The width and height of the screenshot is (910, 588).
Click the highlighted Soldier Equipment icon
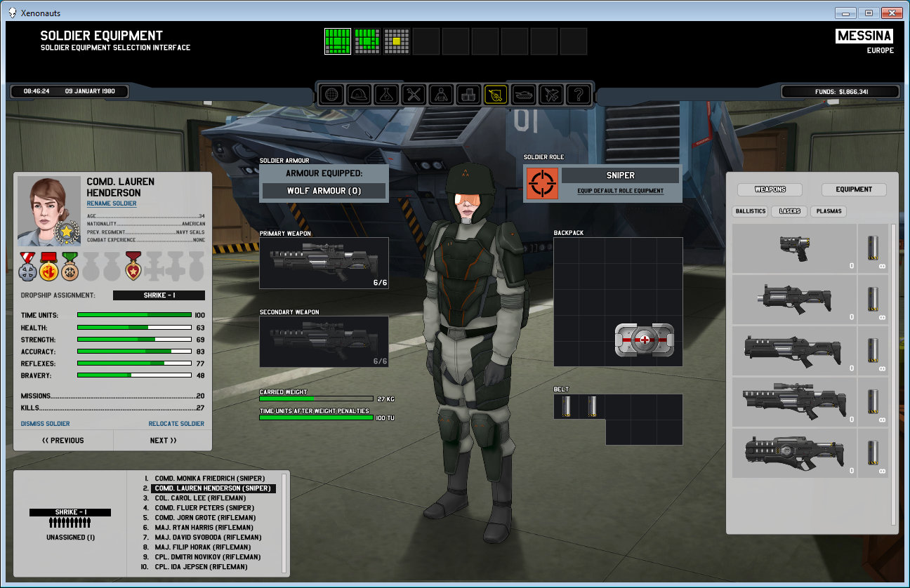(x=496, y=94)
